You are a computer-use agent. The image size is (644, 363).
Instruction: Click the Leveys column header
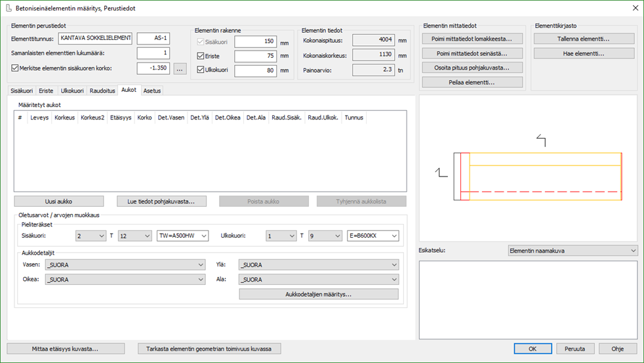(39, 118)
